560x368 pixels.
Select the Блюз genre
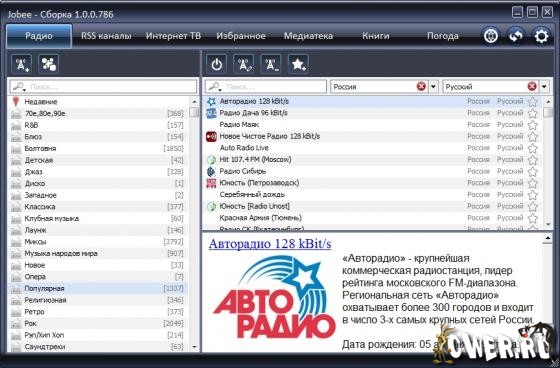tap(98, 137)
